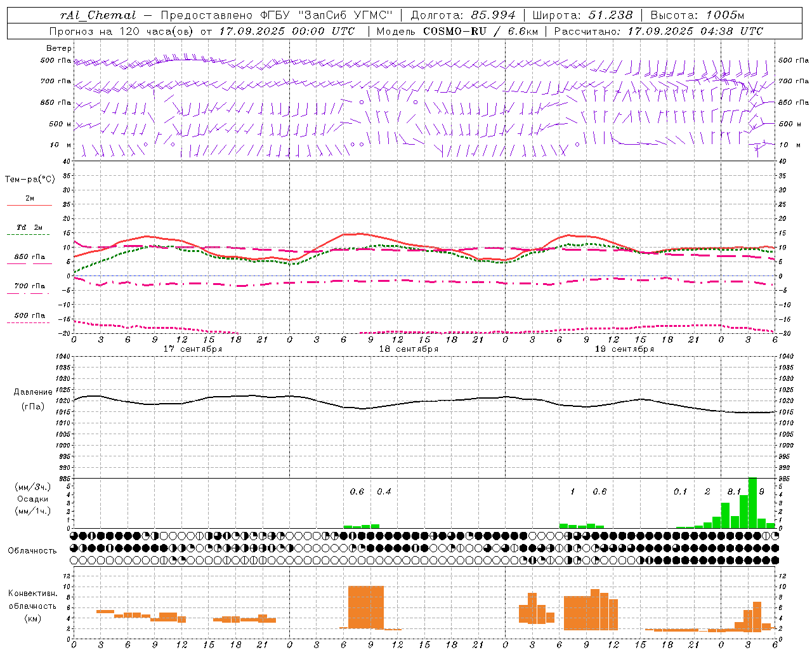This screenshot has width=812, height=650.
Task: Click the station title rAl_Chemal
Action: pos(98,15)
